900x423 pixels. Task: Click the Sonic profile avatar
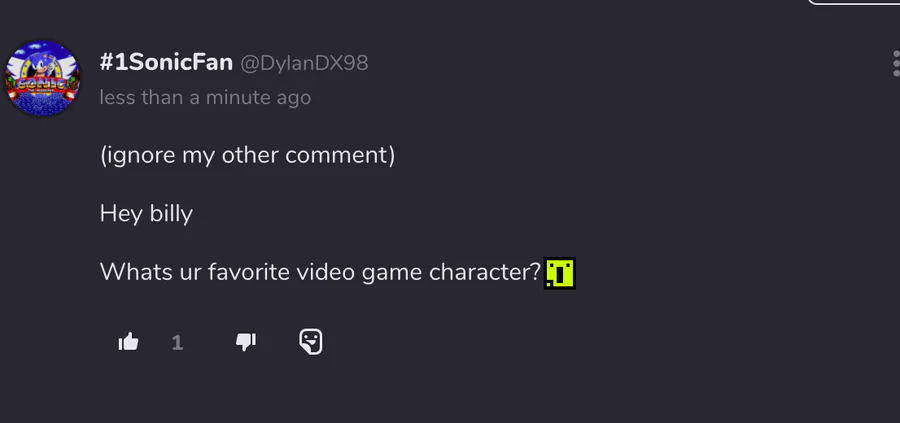(x=42, y=78)
